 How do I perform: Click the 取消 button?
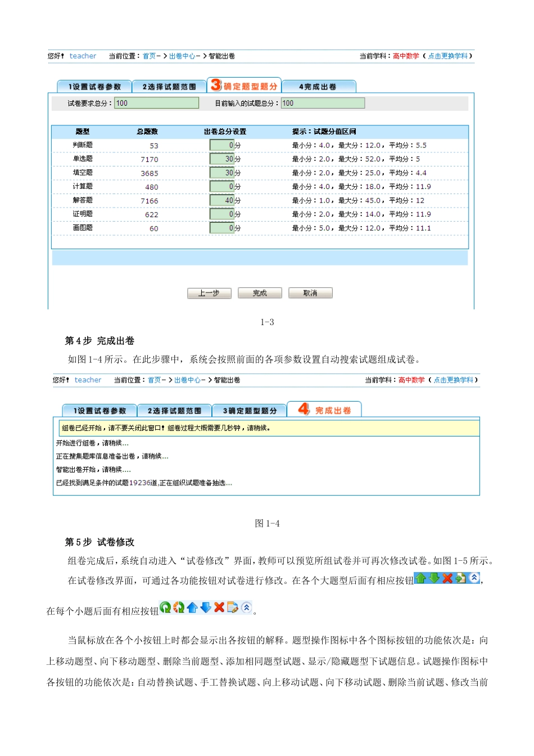coord(310,293)
